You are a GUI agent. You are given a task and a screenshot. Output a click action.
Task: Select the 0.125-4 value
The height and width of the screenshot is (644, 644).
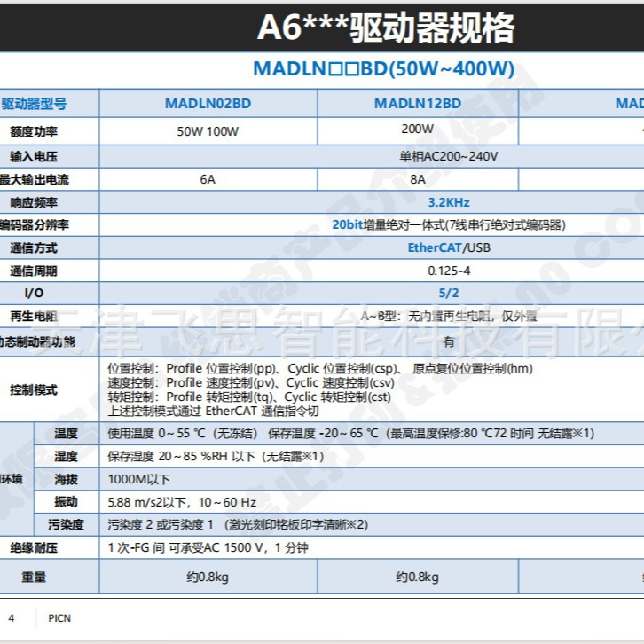(449, 271)
